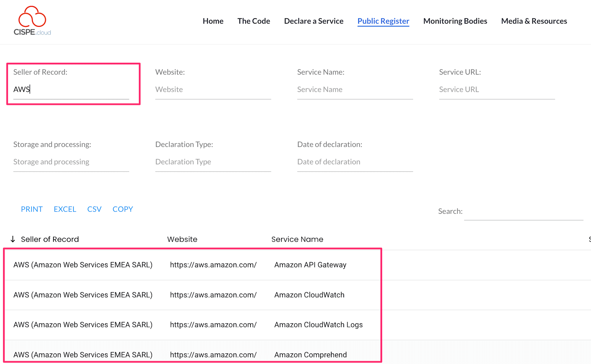
Task: Click the COPY table button
Action: coord(123,209)
